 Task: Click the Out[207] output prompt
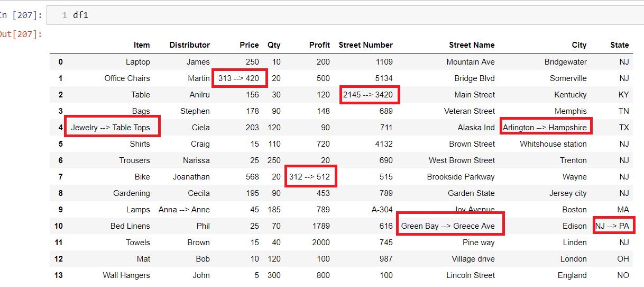pyautogui.click(x=21, y=34)
